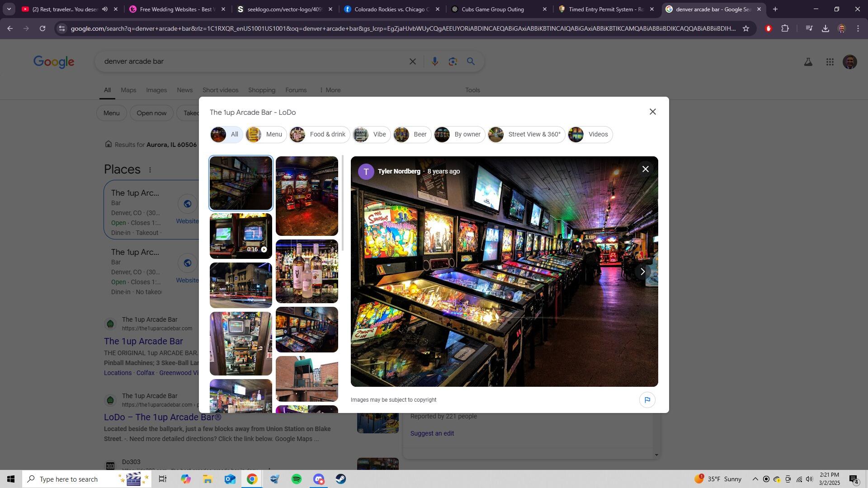Switch to Colorado Rockies vs. Chicago tab
Viewport: 868px width, 488px height.
tap(391, 9)
